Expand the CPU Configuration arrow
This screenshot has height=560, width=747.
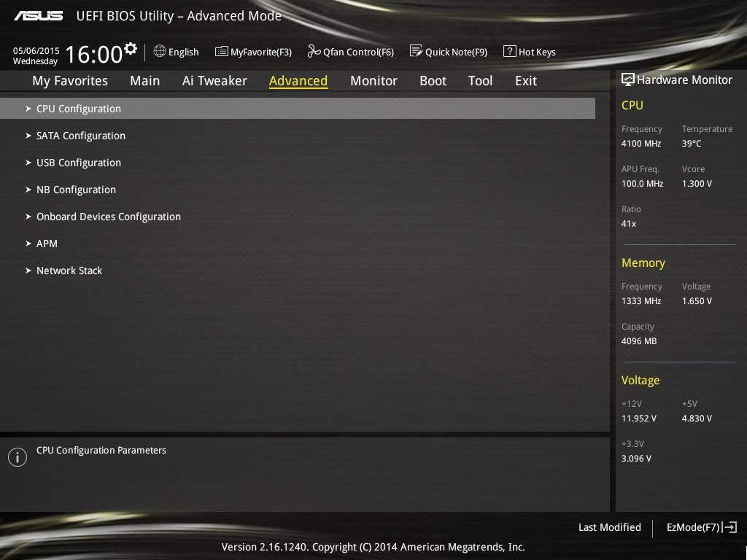[28, 109]
